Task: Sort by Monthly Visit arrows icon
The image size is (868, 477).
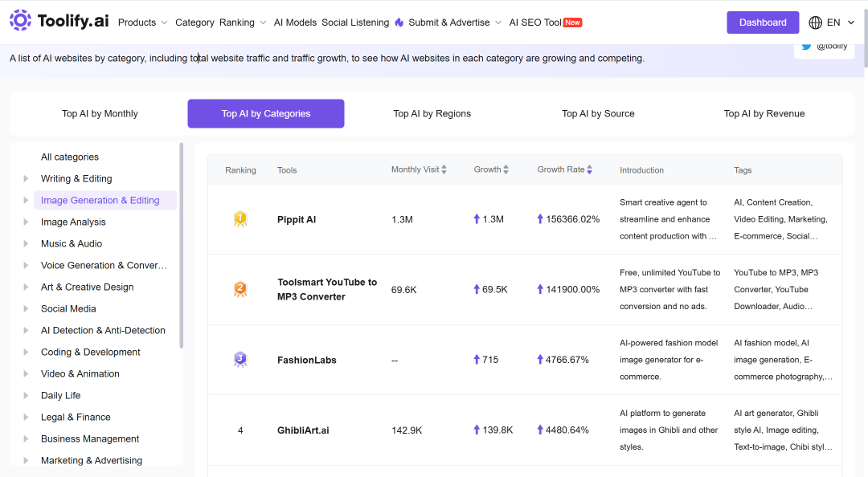Action: [x=444, y=170]
